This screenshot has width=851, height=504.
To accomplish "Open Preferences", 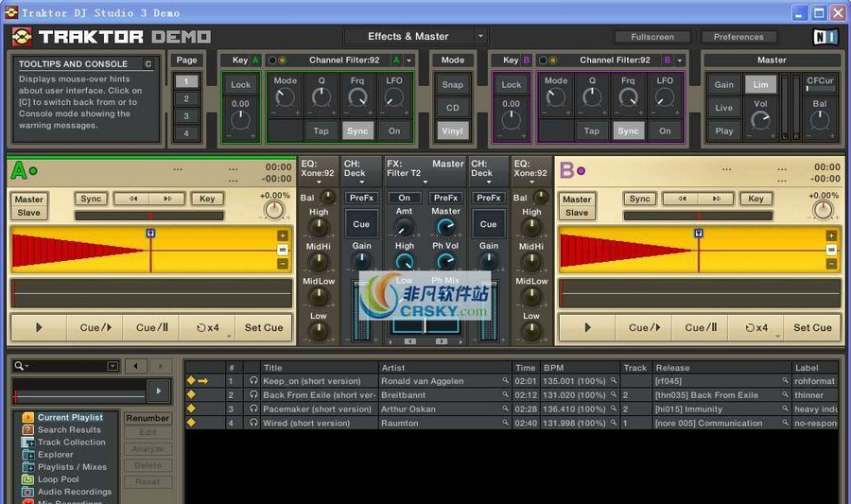I will [x=738, y=37].
